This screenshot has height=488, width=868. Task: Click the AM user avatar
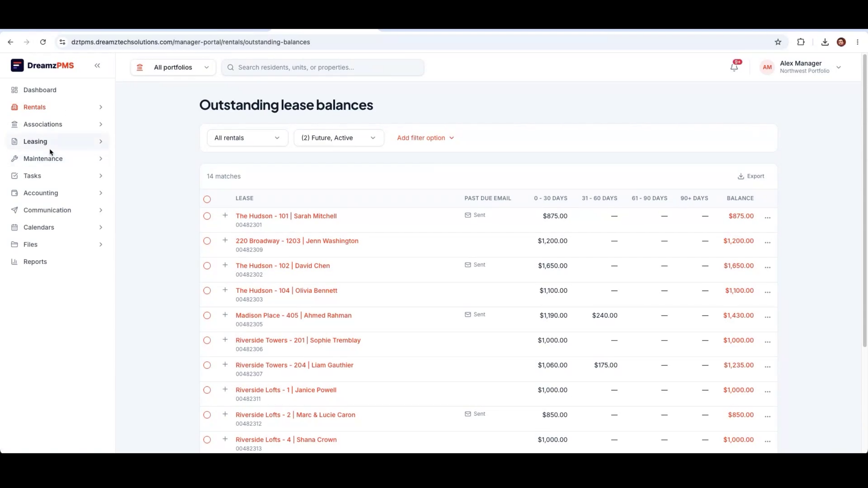pyautogui.click(x=767, y=67)
